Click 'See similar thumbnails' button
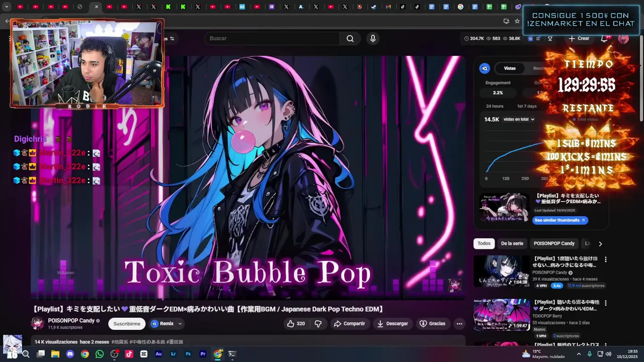644x362 pixels. [x=560, y=220]
